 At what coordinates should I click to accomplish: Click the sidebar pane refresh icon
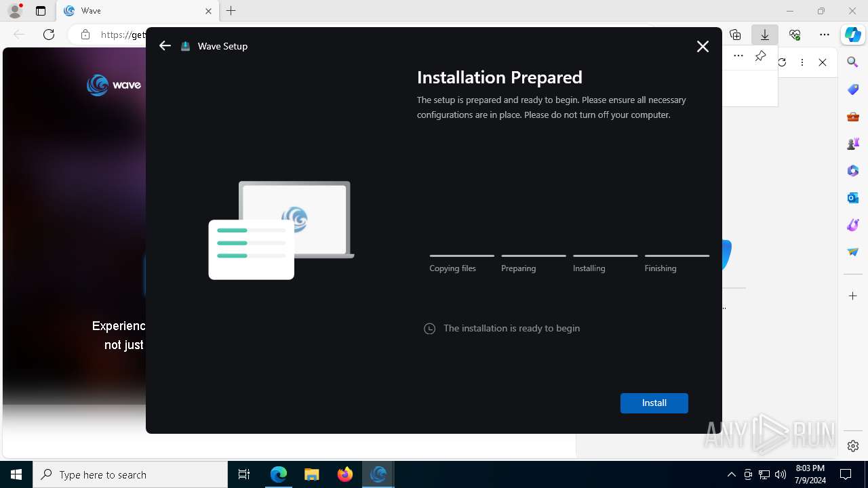pyautogui.click(x=782, y=62)
